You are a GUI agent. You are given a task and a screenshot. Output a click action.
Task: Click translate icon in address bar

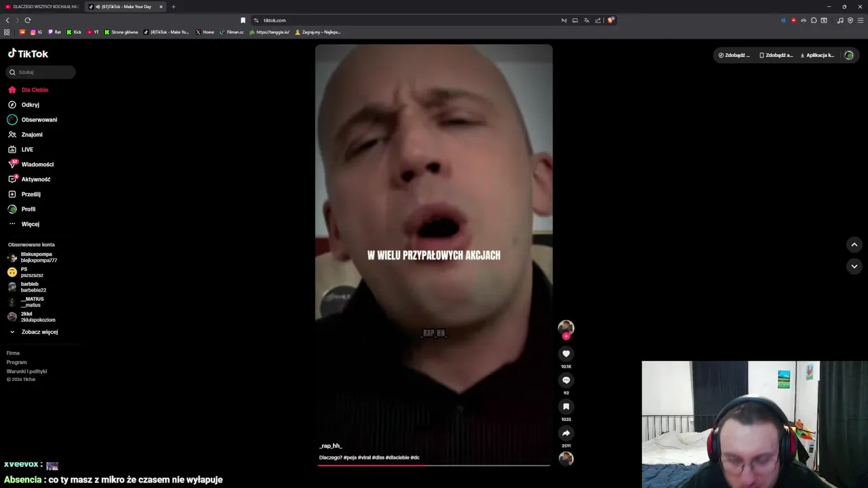click(x=587, y=20)
